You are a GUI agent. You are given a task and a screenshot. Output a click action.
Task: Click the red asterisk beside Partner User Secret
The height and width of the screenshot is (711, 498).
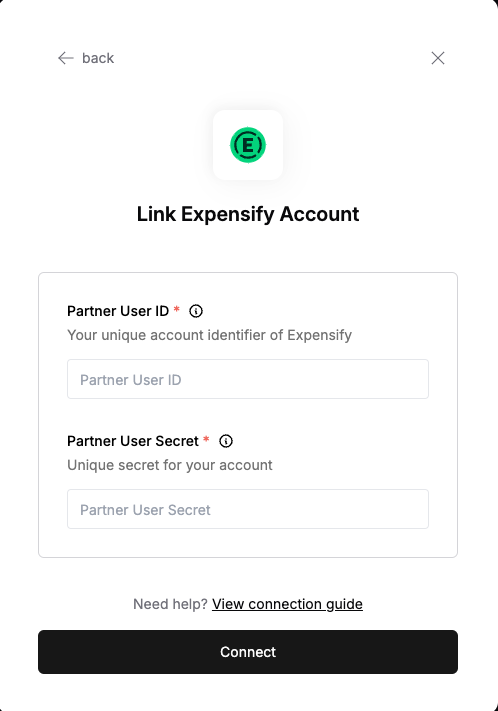tap(206, 439)
